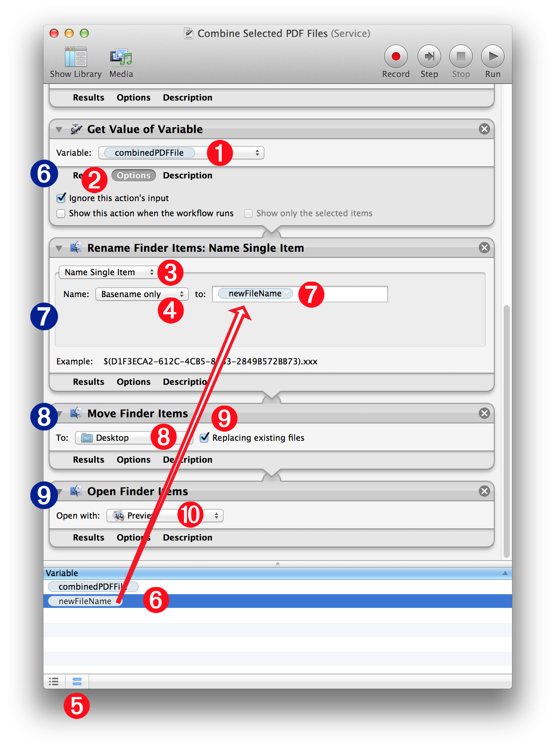This screenshot has height=756, width=557.
Task: Toggle Ignore this action's input checkbox
Action: [x=61, y=198]
